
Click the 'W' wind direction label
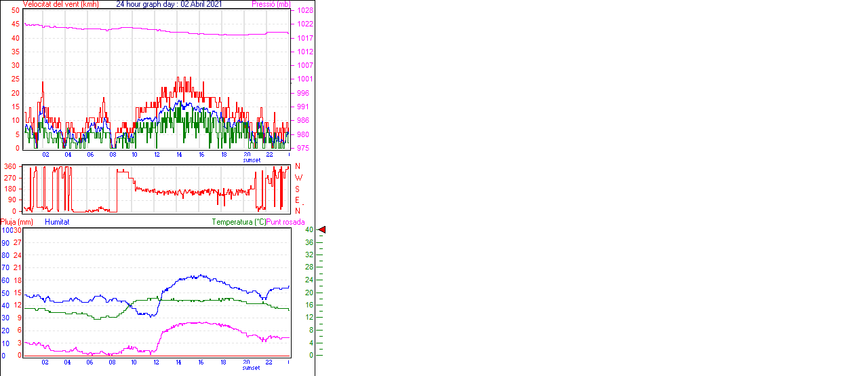pyautogui.click(x=298, y=178)
